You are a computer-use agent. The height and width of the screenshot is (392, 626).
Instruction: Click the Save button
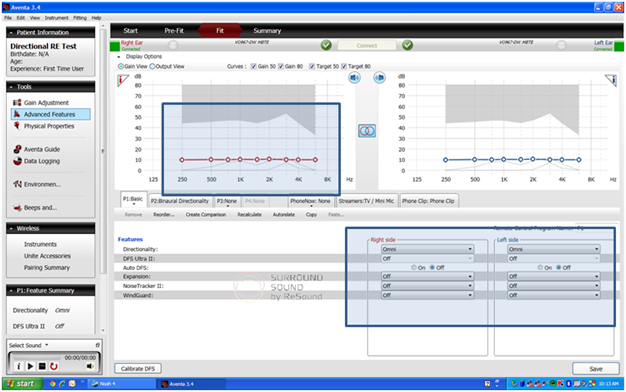coord(596,369)
